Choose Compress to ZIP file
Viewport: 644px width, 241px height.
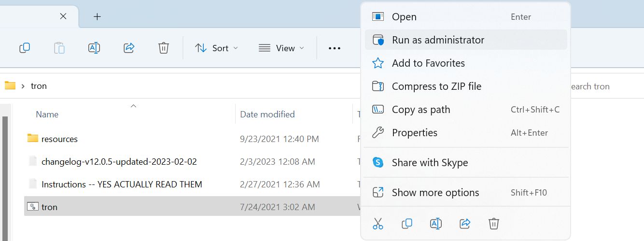click(436, 86)
